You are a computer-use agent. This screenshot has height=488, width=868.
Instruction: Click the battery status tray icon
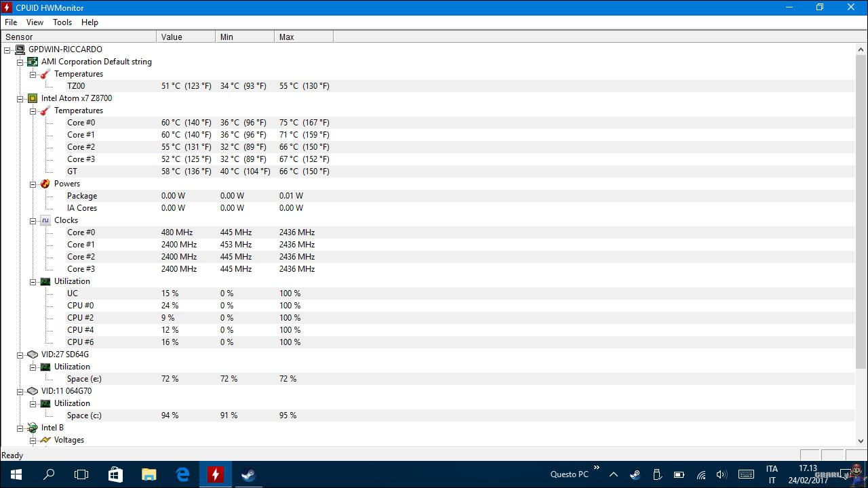point(679,474)
